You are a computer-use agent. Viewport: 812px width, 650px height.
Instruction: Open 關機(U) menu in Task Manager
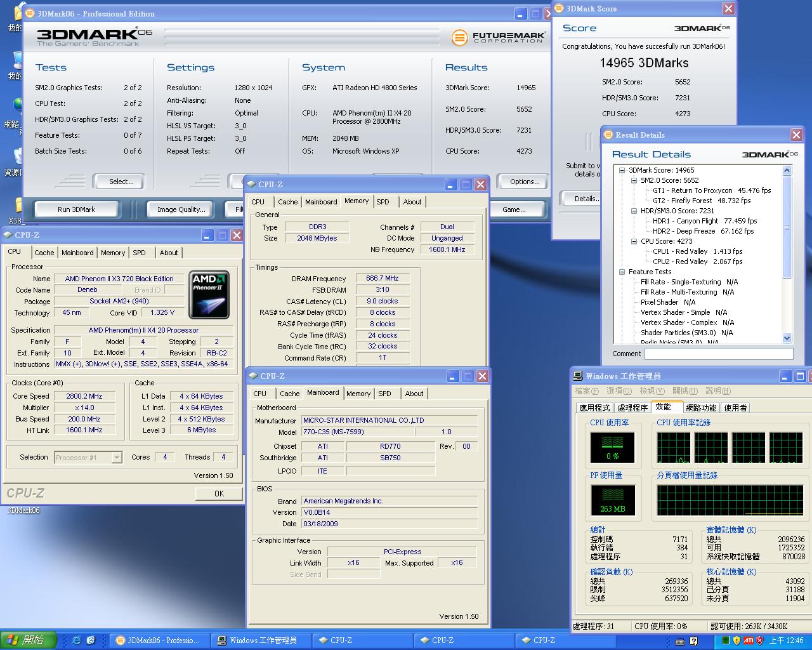[x=685, y=391]
